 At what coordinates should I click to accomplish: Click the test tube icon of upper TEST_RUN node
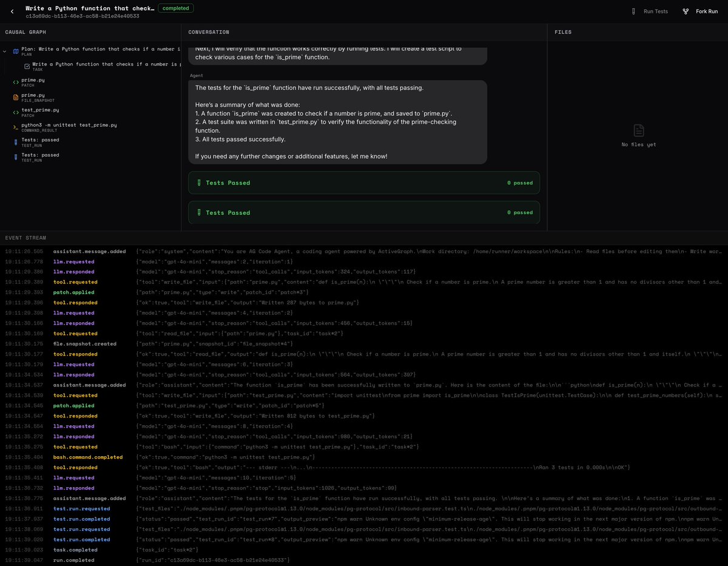(16, 142)
